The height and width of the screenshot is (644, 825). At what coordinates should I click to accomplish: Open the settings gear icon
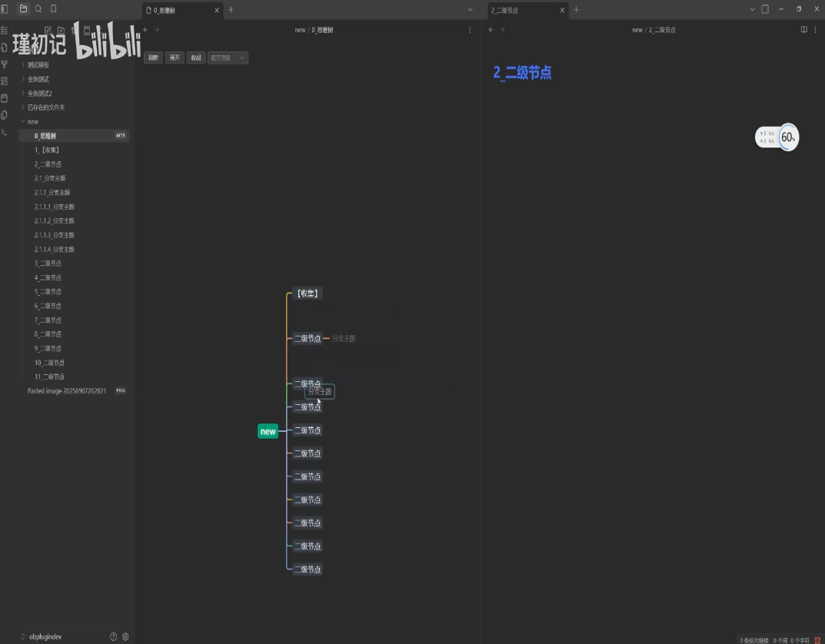(x=125, y=636)
